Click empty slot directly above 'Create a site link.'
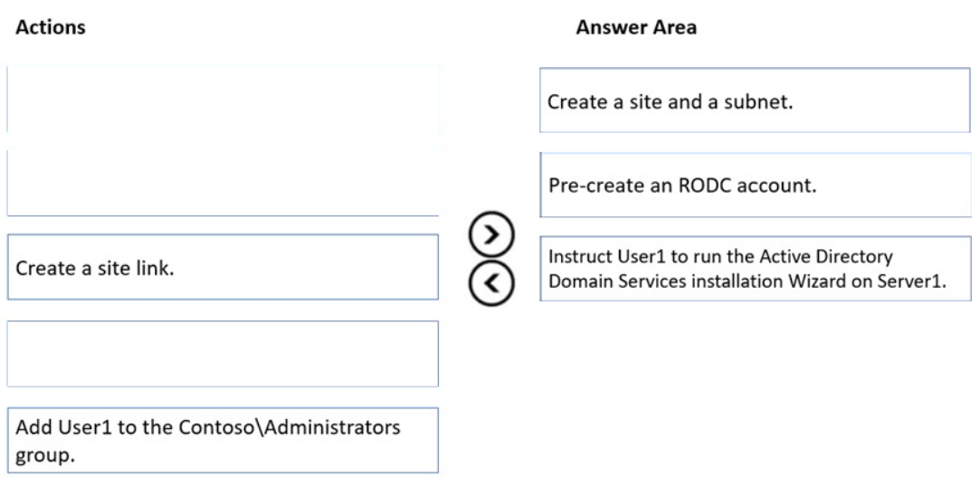 tap(223, 183)
